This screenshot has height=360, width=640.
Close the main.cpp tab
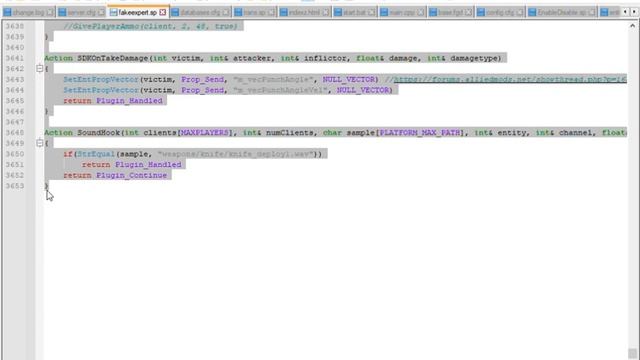pos(420,12)
